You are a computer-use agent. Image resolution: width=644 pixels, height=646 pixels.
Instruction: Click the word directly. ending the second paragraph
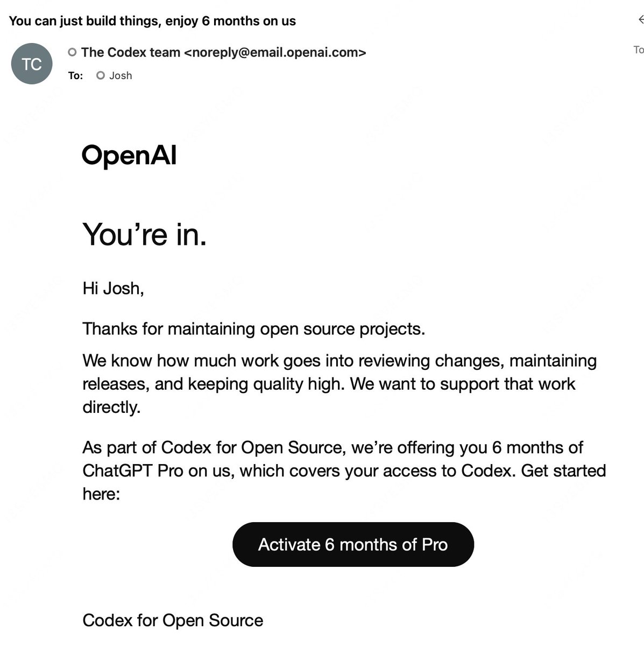[111, 407]
